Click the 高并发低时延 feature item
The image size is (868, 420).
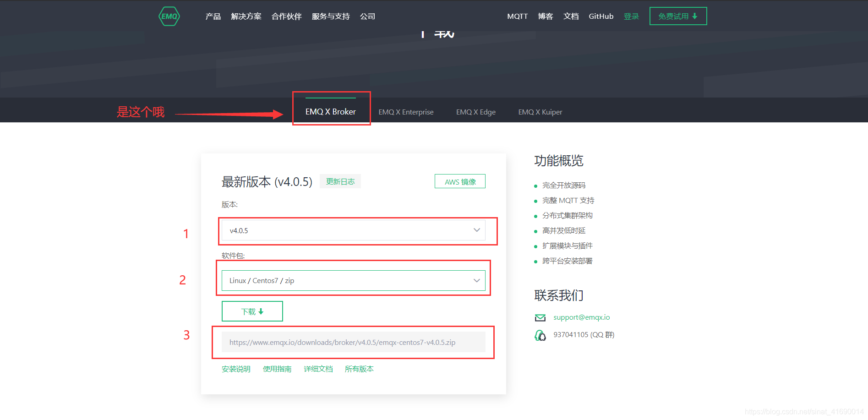(564, 231)
